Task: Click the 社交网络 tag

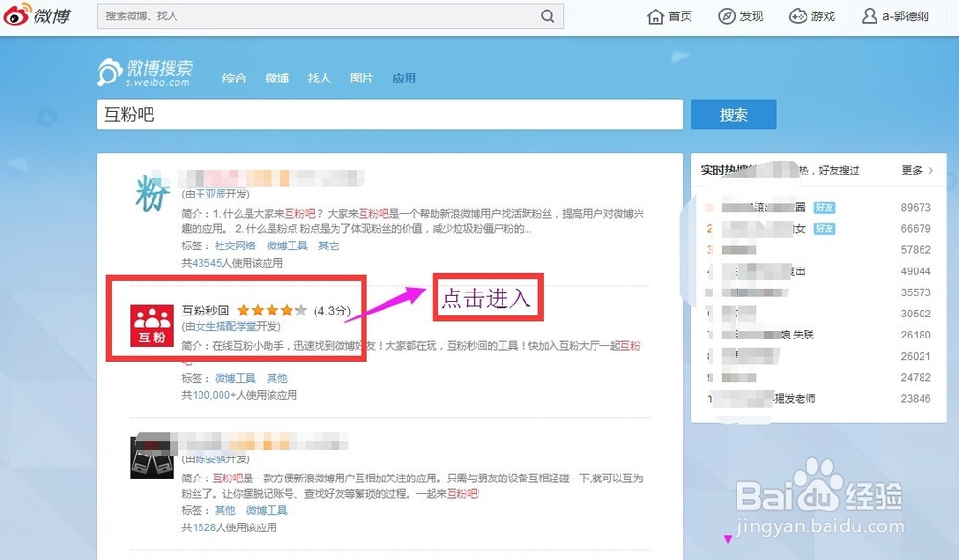Action: pos(235,245)
